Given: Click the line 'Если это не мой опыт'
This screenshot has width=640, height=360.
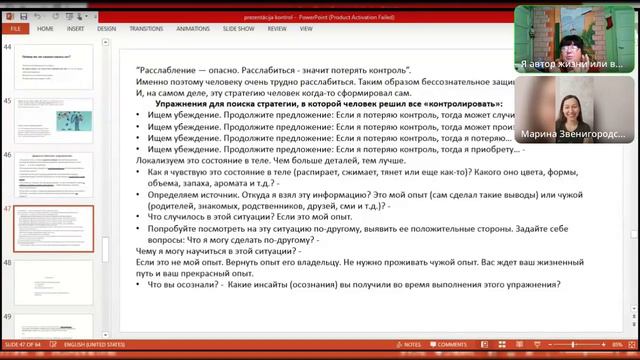Looking at the screenshot, I should click(x=360, y=268).
